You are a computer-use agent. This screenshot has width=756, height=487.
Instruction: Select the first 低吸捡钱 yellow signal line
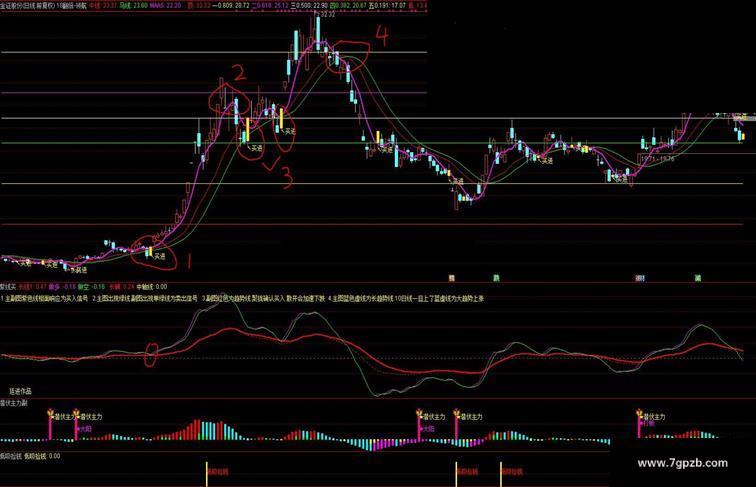click(x=207, y=474)
